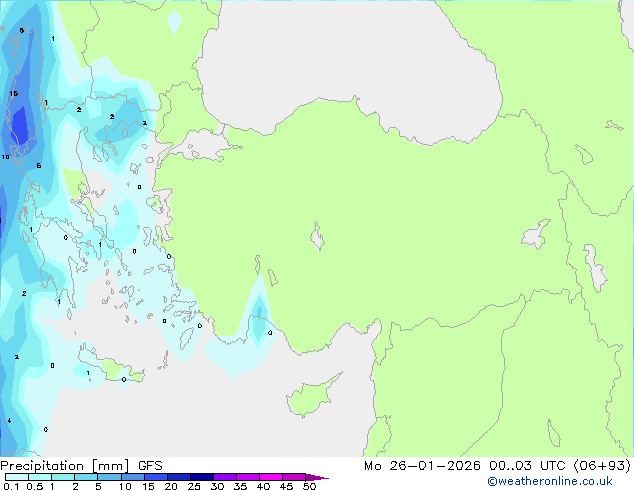
Task: Click the 2–5 mm legend color box
Action: (x=86, y=477)
